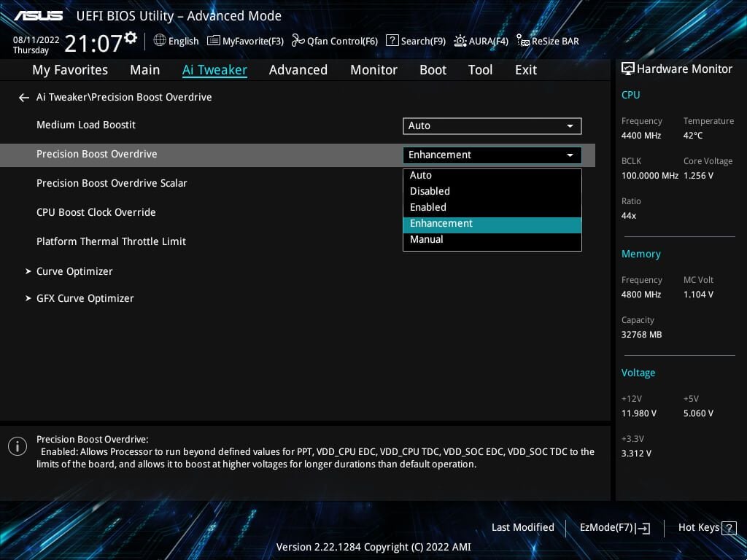Click the highlighted Precision Boost Overdrive label
Viewport: 747px width, 560px height.
click(x=97, y=154)
